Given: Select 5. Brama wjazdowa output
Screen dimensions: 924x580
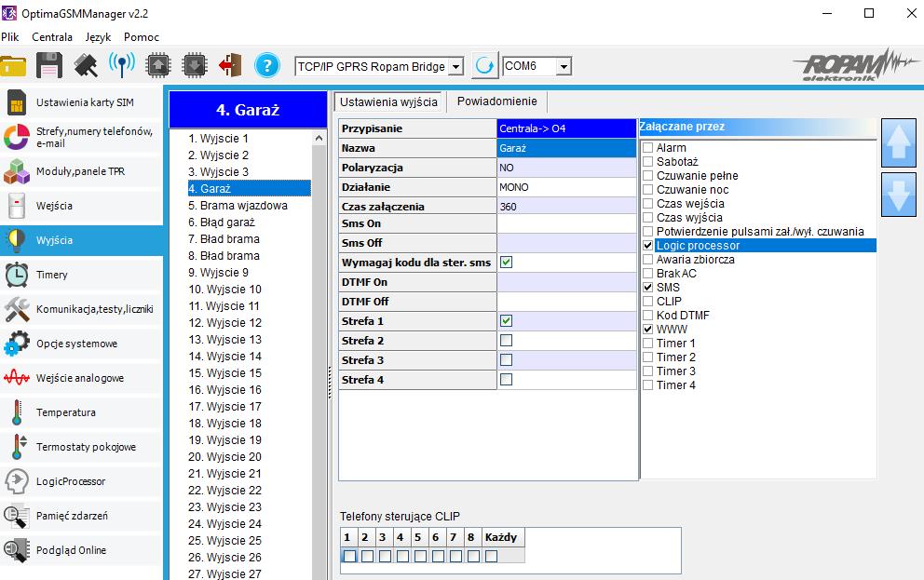Looking at the screenshot, I should click(238, 206).
